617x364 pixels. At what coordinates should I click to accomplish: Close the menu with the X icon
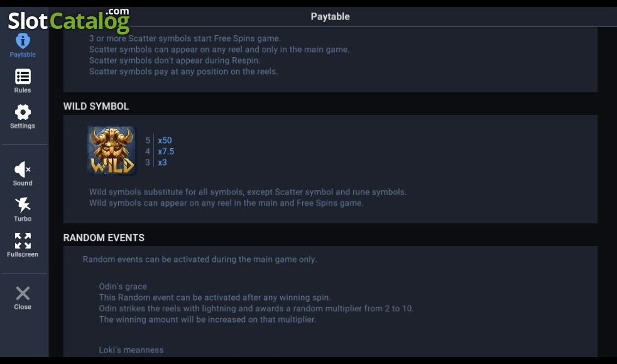click(23, 293)
